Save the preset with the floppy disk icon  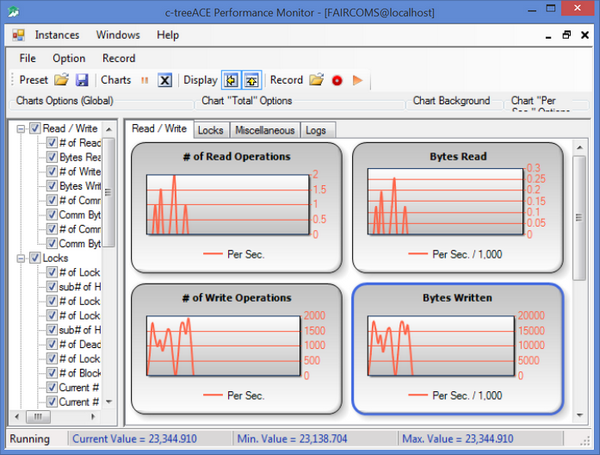pos(82,80)
